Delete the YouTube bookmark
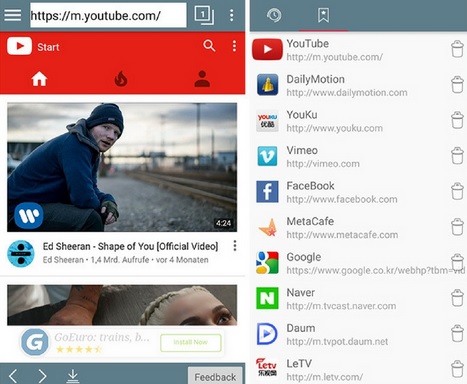The height and width of the screenshot is (384, 467). (457, 49)
